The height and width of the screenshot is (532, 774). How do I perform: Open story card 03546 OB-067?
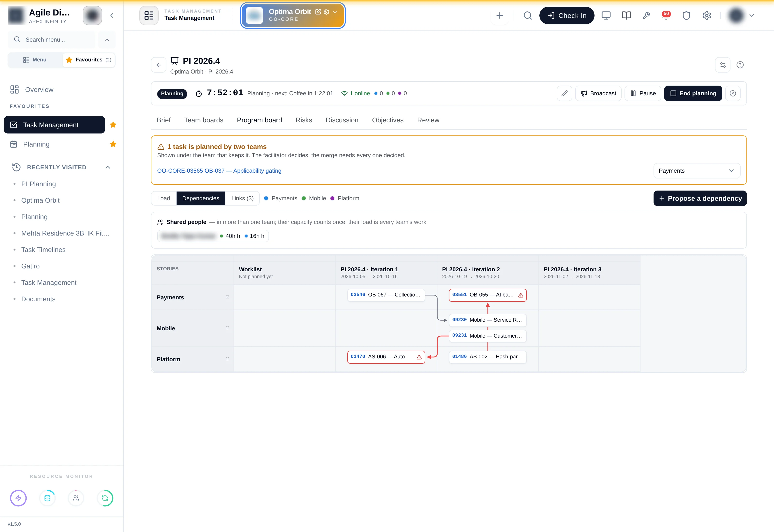(386, 295)
